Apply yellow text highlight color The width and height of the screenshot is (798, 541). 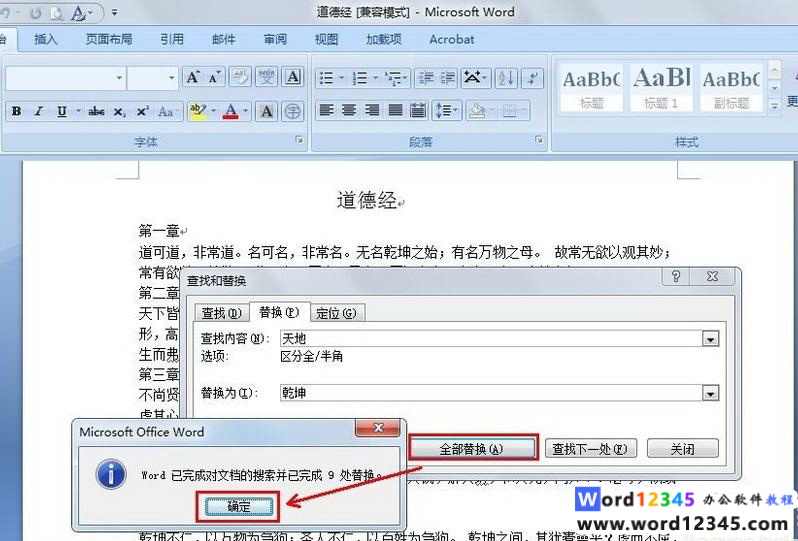(197, 111)
